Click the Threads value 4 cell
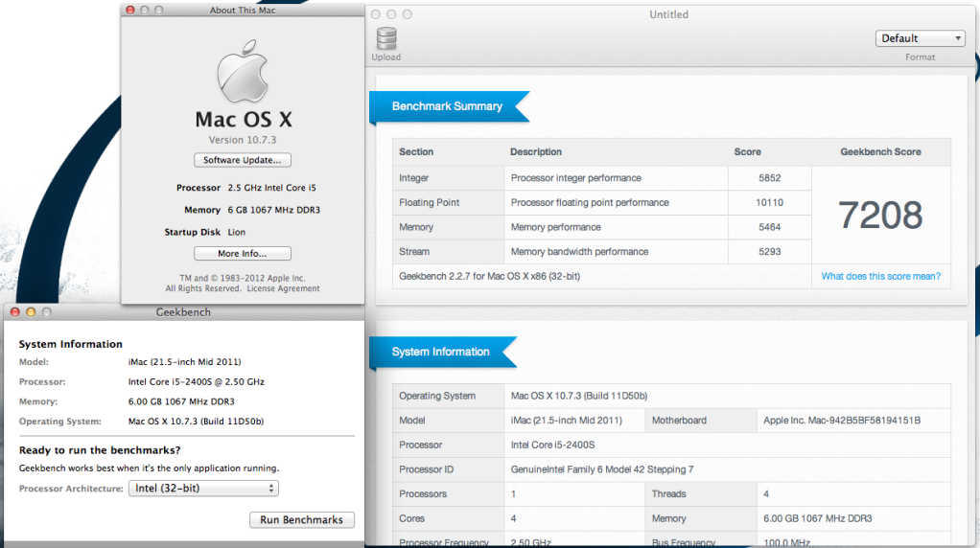Viewport: 980px width, 548px height. tap(853, 493)
